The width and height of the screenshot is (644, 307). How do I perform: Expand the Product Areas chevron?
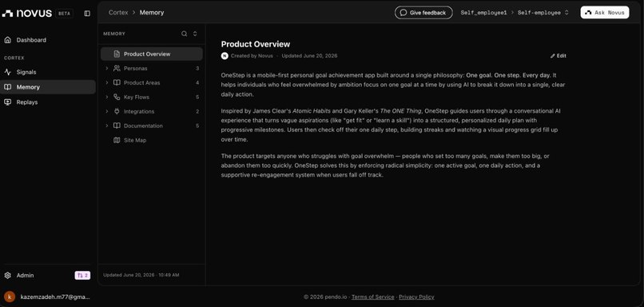point(107,82)
